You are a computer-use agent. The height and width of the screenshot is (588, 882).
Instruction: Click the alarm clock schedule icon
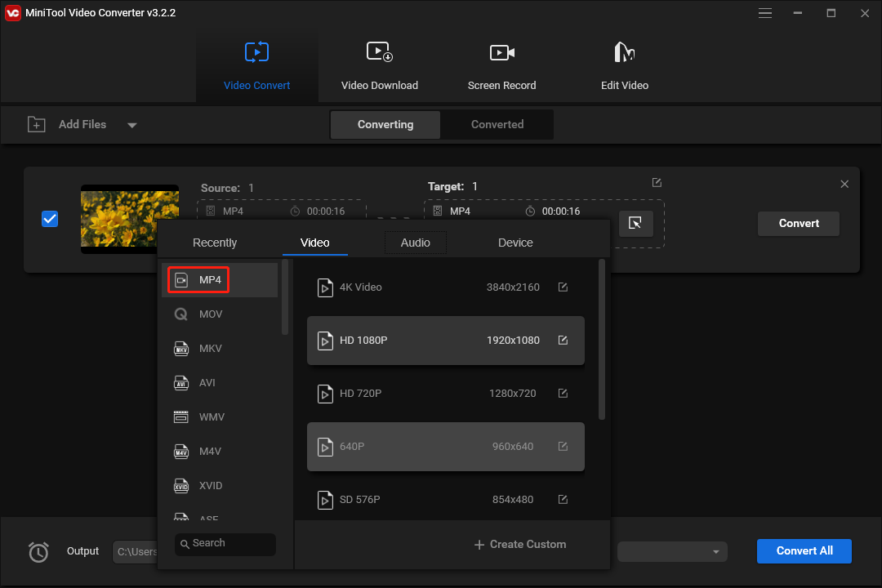point(39,551)
